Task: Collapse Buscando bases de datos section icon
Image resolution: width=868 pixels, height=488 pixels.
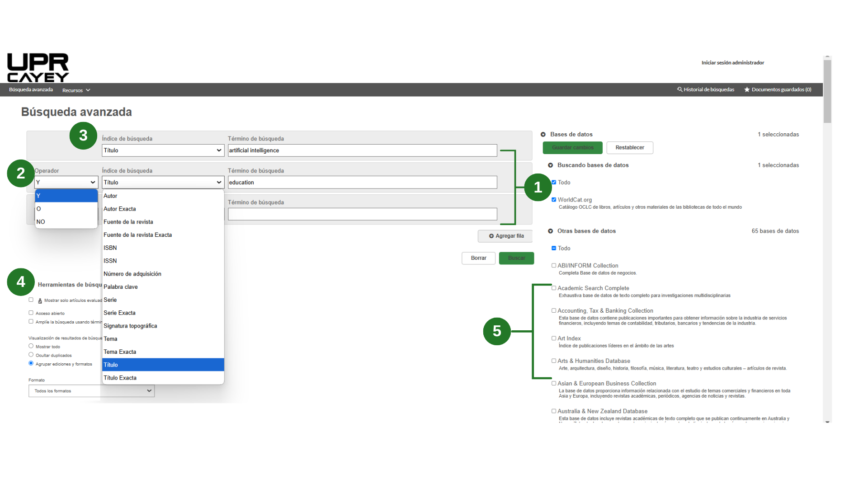Action: pos(551,165)
